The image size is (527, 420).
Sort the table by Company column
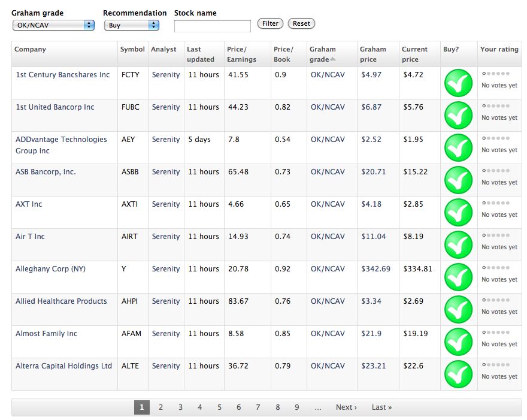tap(31, 49)
